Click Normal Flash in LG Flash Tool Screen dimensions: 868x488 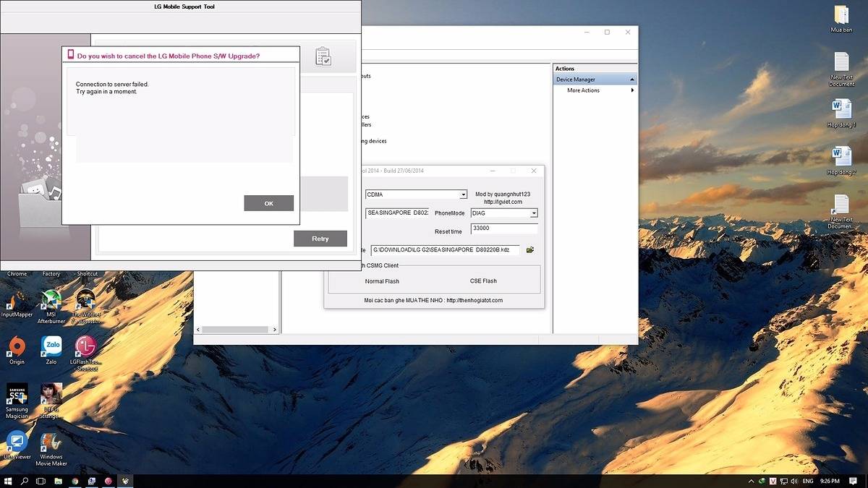(382, 281)
